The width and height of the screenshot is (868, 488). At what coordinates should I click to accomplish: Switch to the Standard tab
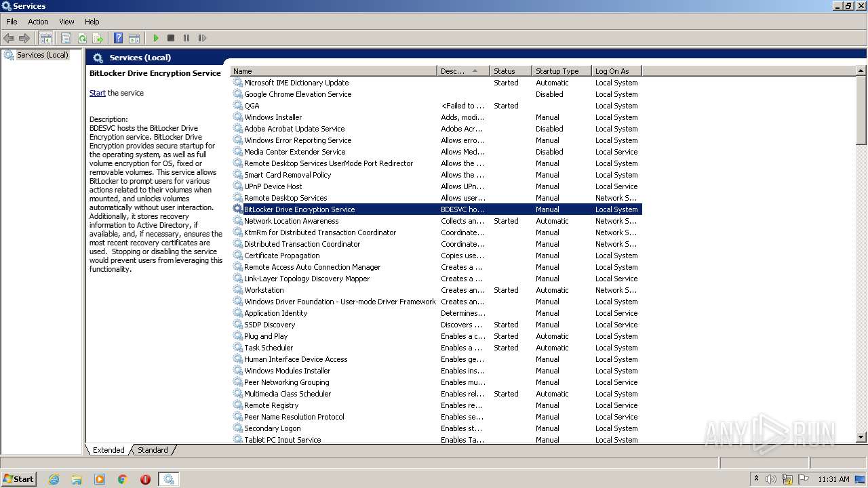pos(153,450)
